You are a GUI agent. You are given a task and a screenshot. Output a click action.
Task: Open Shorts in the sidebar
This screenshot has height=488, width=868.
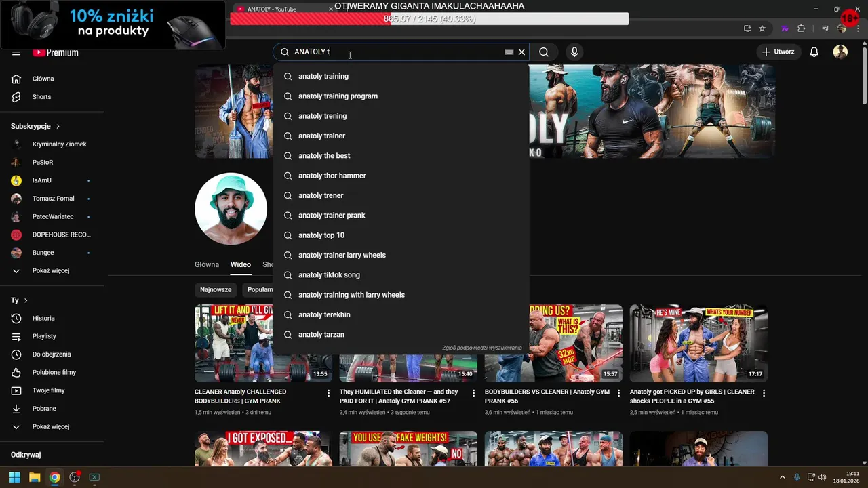(x=53, y=97)
